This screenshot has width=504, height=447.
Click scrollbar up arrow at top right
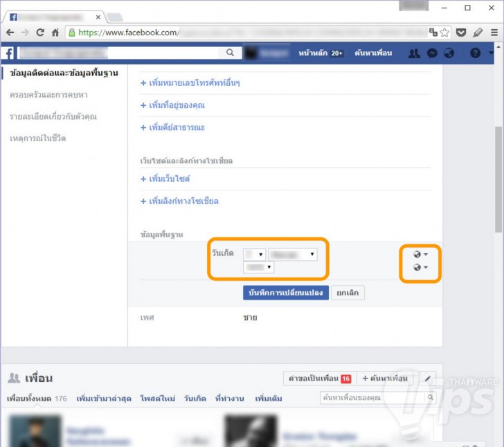point(498,47)
